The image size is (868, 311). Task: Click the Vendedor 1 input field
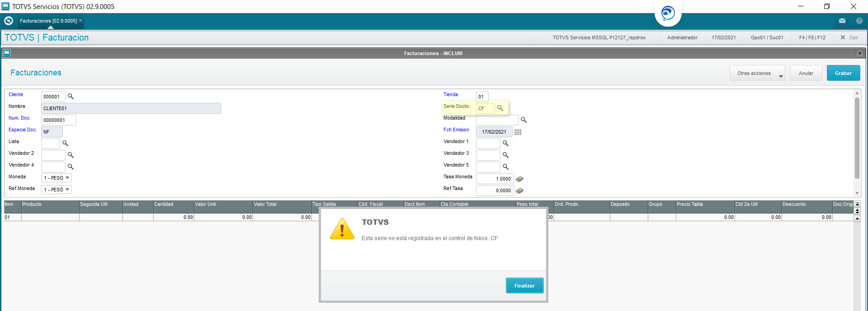point(488,144)
